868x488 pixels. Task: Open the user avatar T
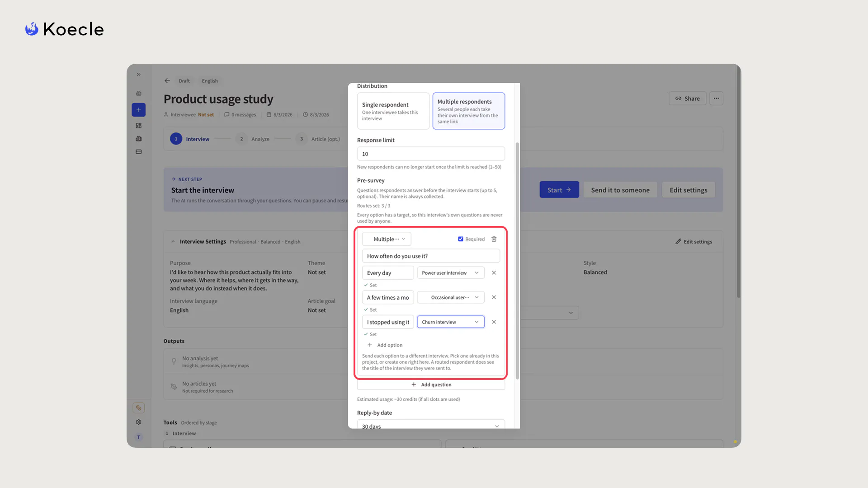(139, 437)
